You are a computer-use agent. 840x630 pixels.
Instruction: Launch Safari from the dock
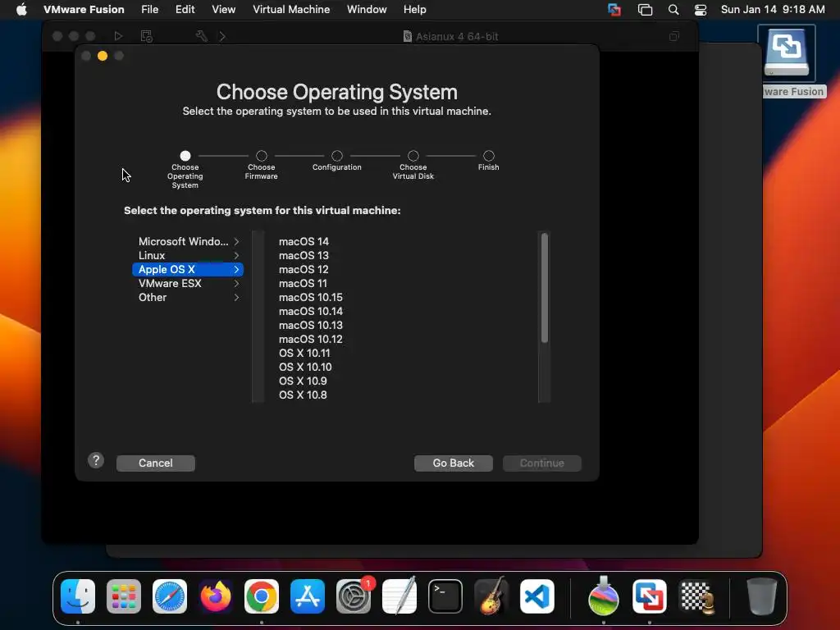[x=170, y=596]
